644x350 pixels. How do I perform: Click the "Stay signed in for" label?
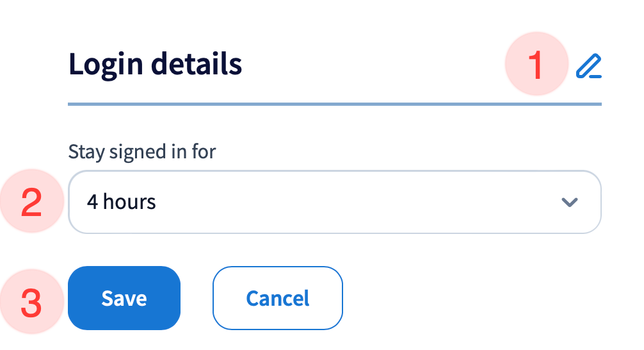142,152
